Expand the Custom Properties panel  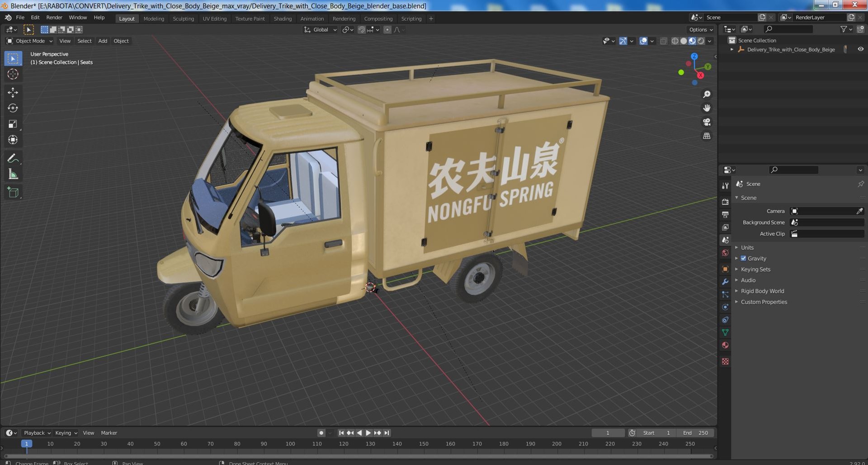pyautogui.click(x=764, y=302)
